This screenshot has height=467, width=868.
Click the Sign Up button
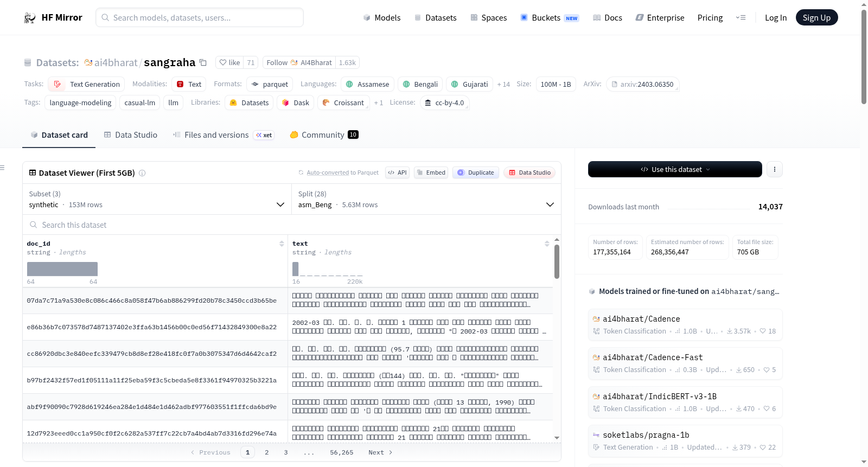(816, 18)
